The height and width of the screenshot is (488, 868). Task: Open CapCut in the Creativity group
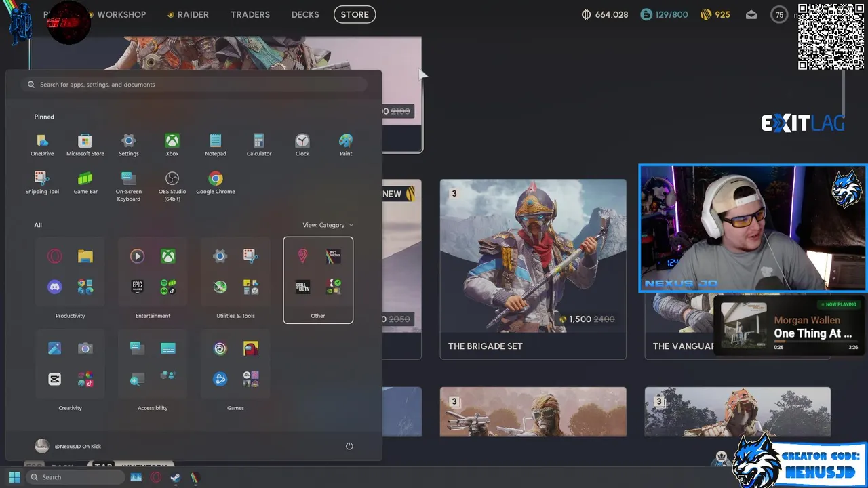[55, 379]
